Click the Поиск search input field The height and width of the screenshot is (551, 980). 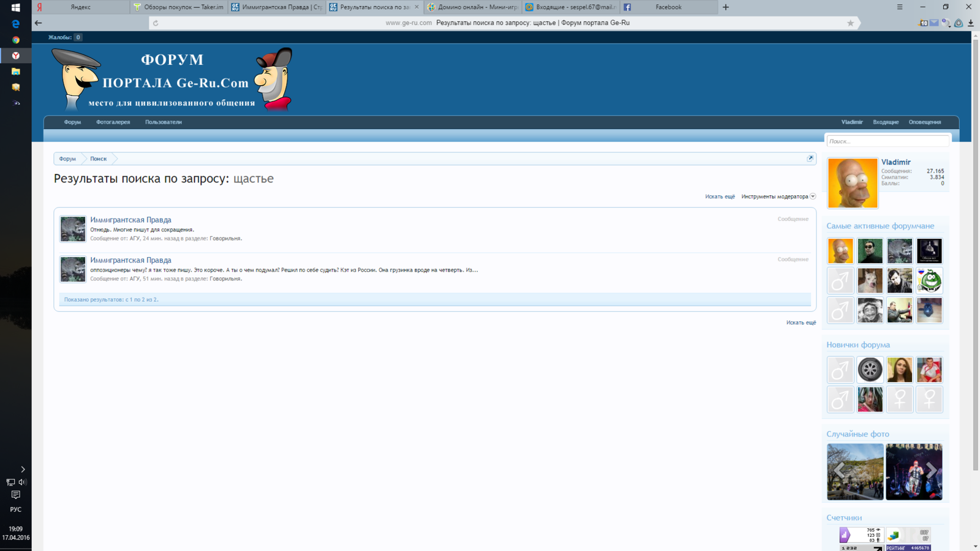pos(887,141)
